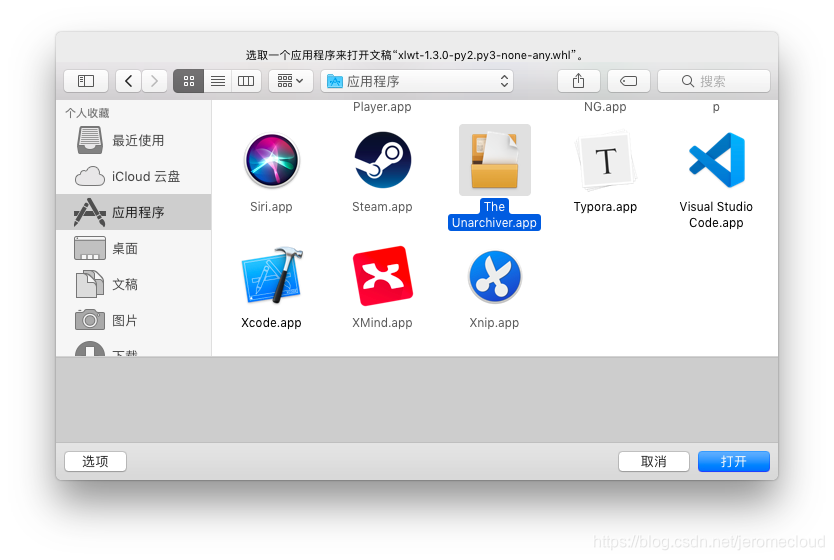Select 应用程序 in the sidebar
The width and height of the screenshot is (834, 560).
(x=134, y=212)
